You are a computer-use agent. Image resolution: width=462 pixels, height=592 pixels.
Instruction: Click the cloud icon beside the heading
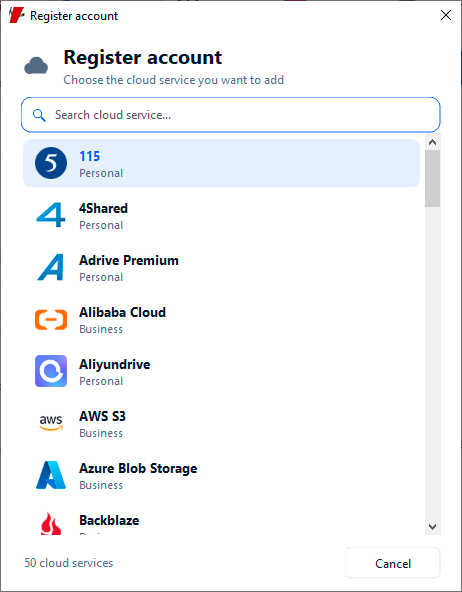click(36, 66)
